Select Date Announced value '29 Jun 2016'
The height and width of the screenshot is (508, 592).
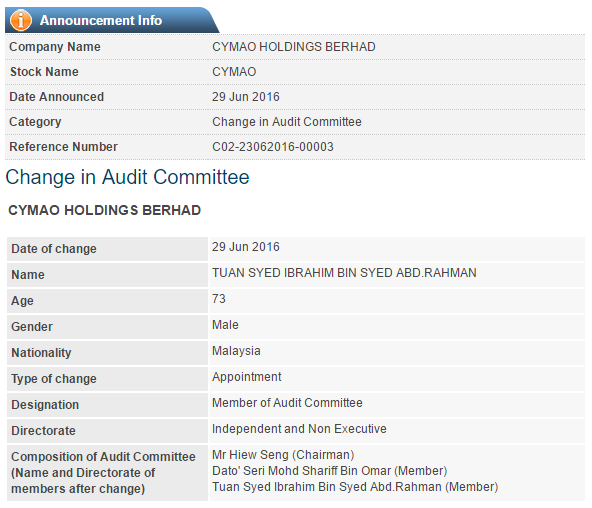tap(246, 97)
